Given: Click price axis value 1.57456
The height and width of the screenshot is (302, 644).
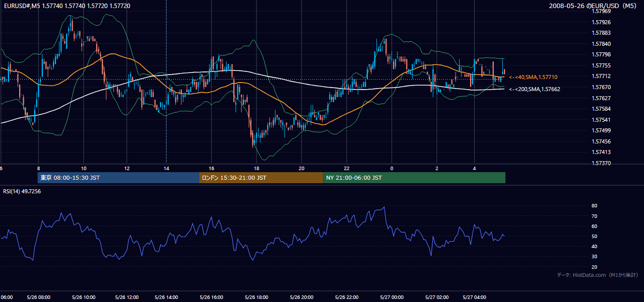Looking at the screenshot, I should pyautogui.click(x=601, y=141).
